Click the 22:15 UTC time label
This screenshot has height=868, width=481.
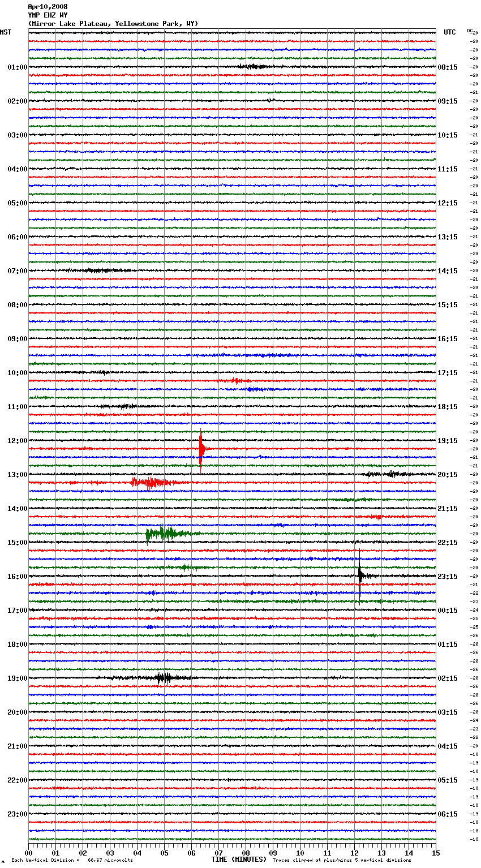(448, 543)
